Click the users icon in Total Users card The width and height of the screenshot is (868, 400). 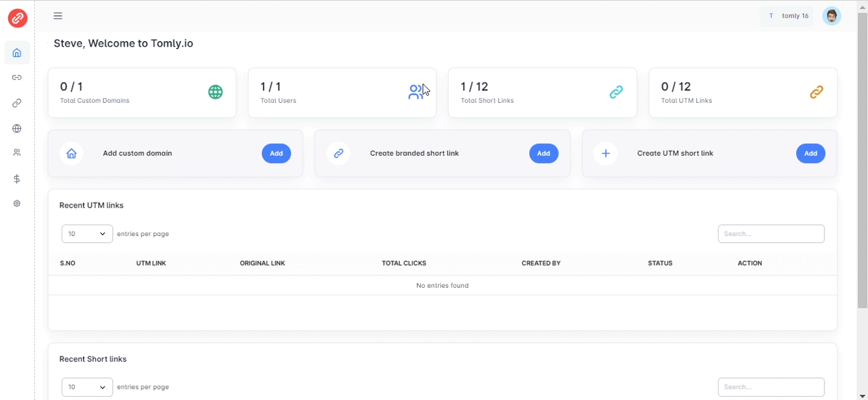point(416,92)
